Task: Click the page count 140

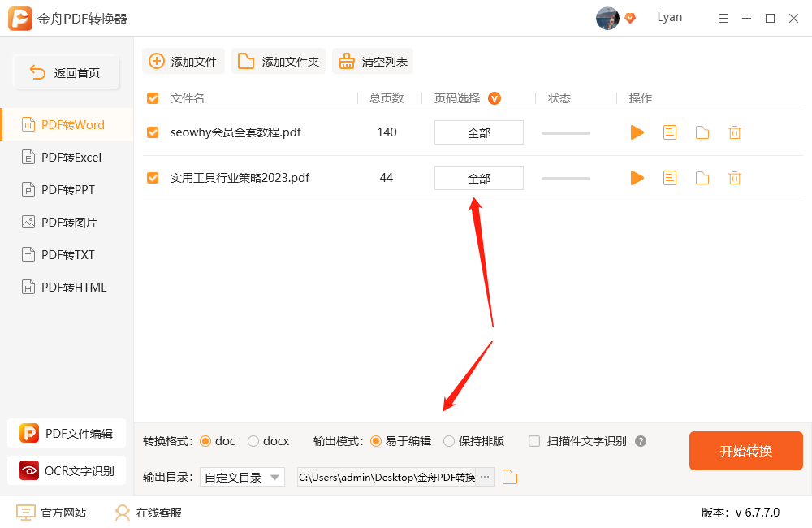Action: click(x=387, y=132)
